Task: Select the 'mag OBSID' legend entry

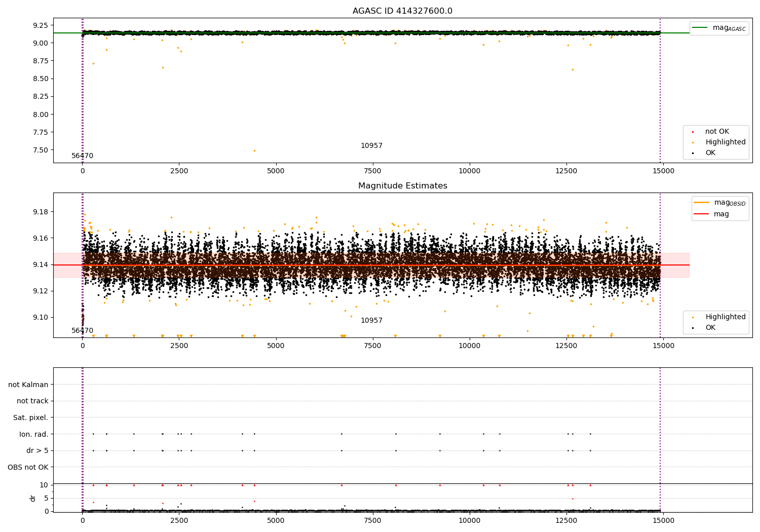Action: [719, 203]
